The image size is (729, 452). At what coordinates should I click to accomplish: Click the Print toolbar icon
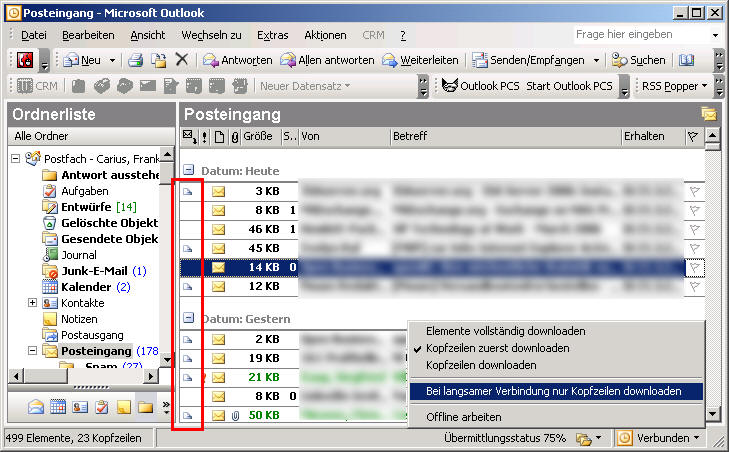(x=136, y=60)
